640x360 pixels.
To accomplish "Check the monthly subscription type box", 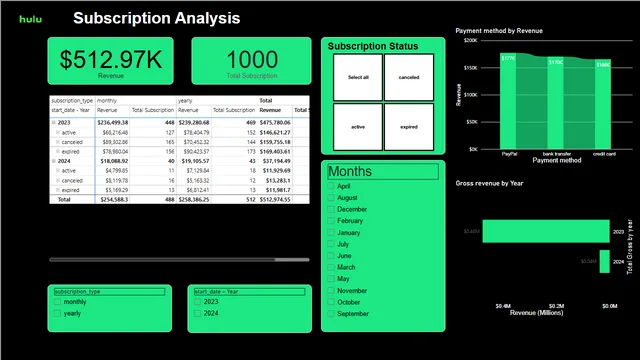I will coord(58,302).
